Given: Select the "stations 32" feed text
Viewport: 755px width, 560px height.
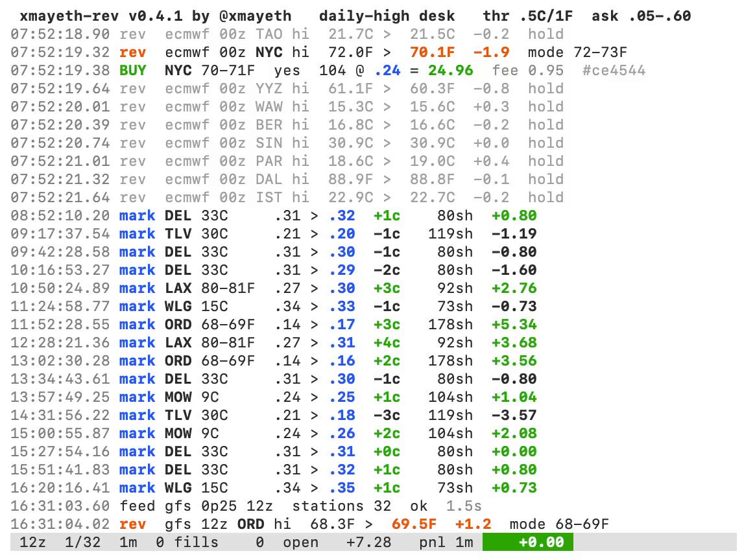Looking at the screenshot, I should (341, 506).
